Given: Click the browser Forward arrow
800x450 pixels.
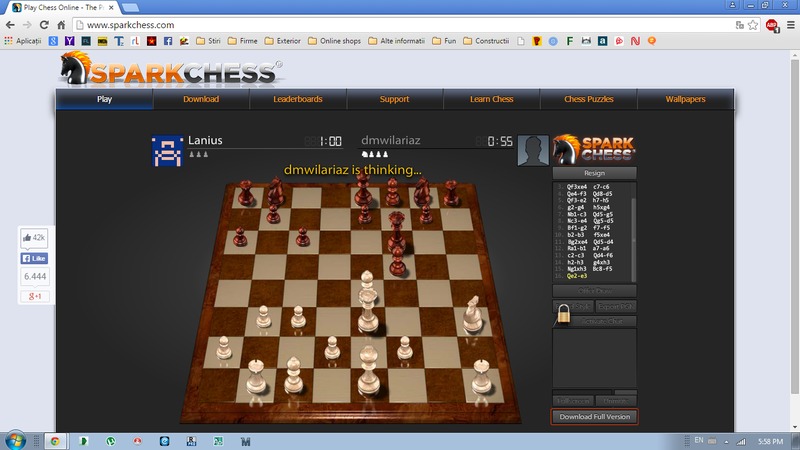Looking at the screenshot, I should coord(27,25).
